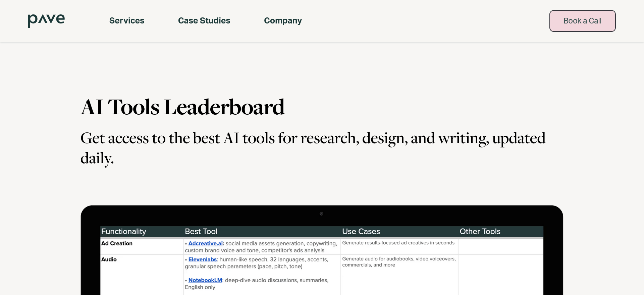The height and width of the screenshot is (295, 644).
Task: Click the Book a Call button
Action: 582,21
